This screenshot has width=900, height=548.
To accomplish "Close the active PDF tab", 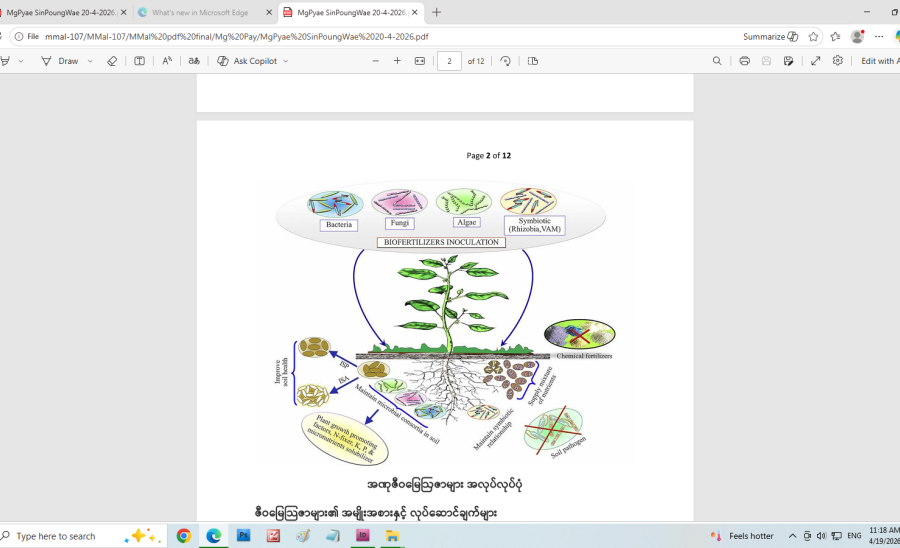I will click(x=415, y=12).
